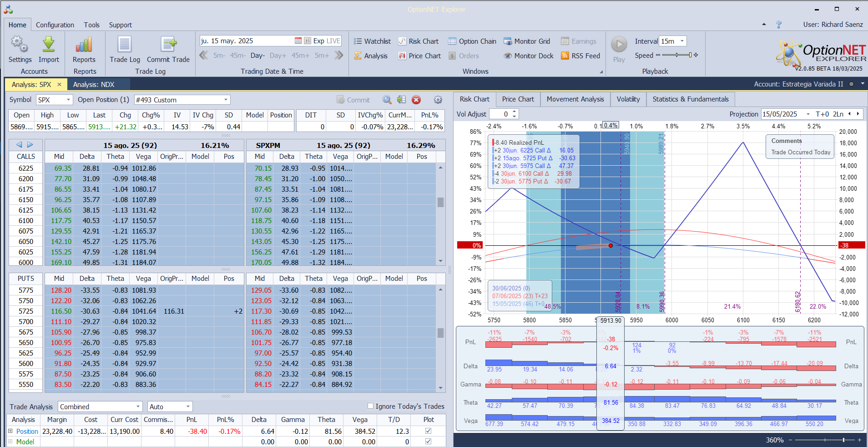Open the Statistics & Fundamentals tab
868x447 pixels.
pyautogui.click(x=691, y=99)
